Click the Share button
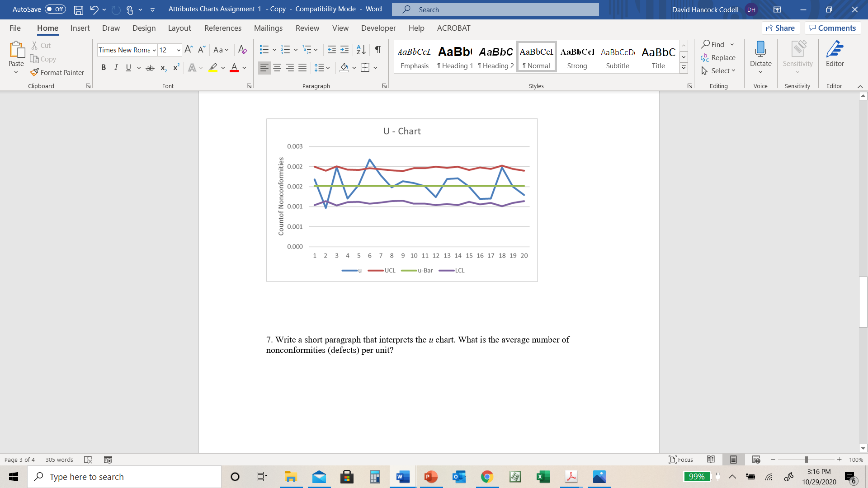The image size is (868, 488). 781,28
